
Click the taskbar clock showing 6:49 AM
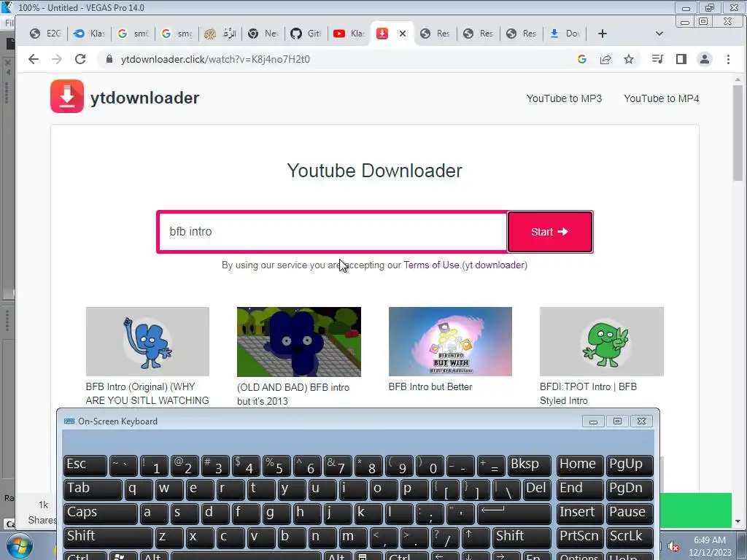point(710,546)
